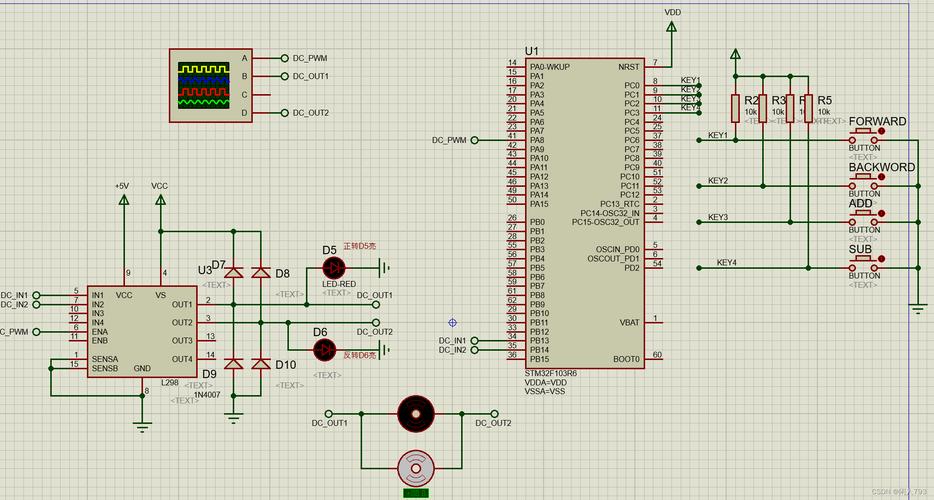Click the "L298" part label

tap(170, 383)
